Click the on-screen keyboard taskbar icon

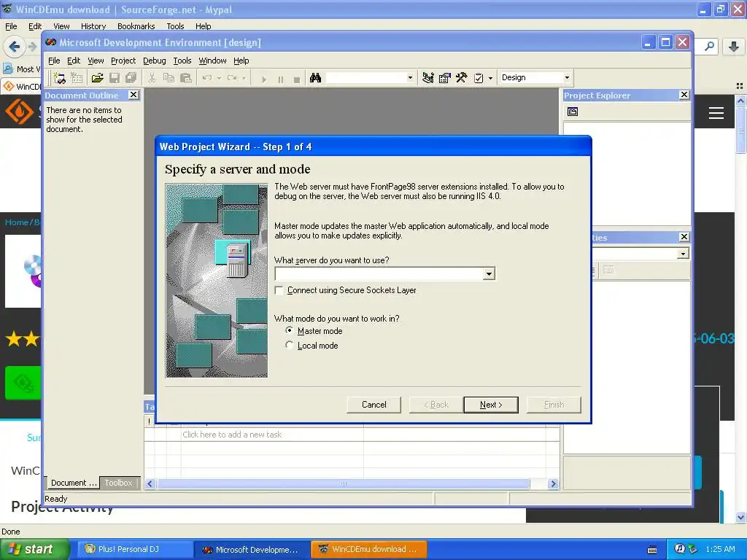coord(652,550)
